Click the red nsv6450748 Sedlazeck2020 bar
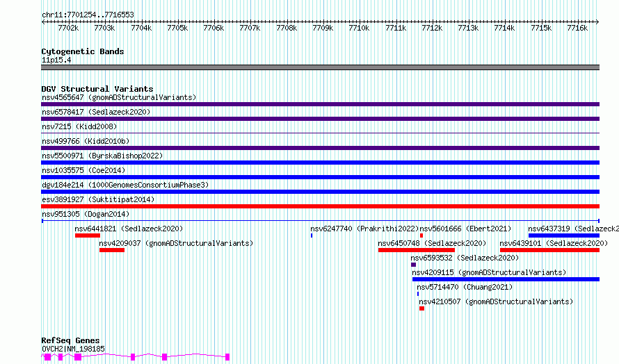 pyautogui.click(x=417, y=250)
